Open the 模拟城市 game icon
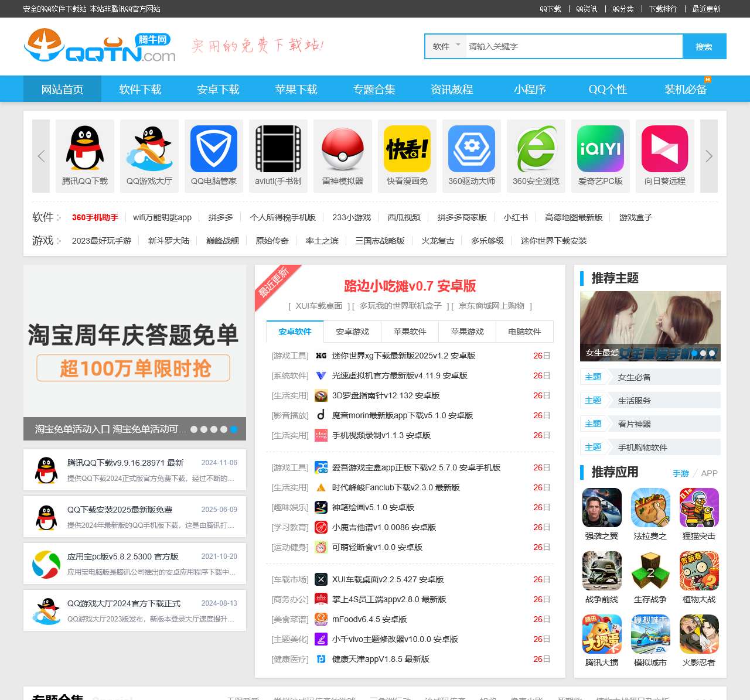The height and width of the screenshot is (700, 750). [650, 634]
